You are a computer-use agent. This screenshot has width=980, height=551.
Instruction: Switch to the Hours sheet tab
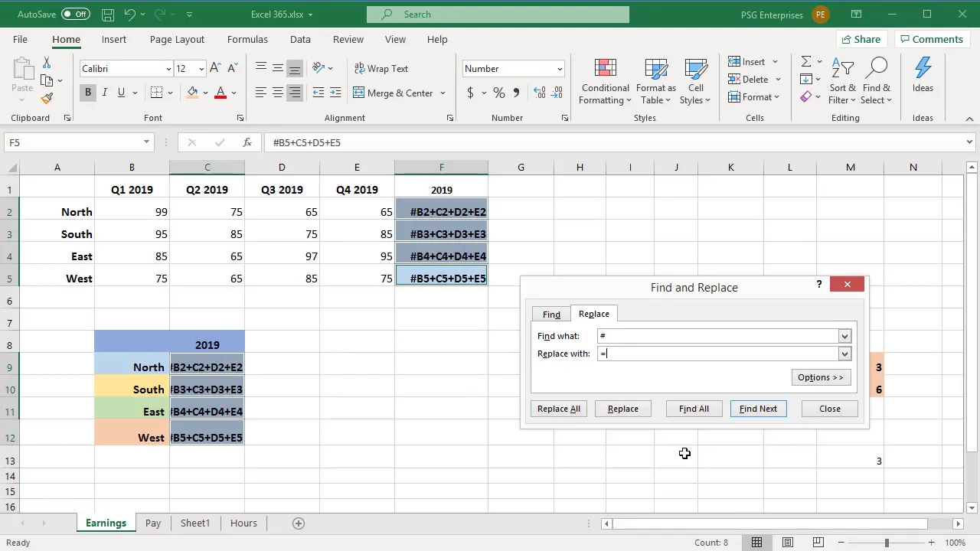click(x=243, y=523)
